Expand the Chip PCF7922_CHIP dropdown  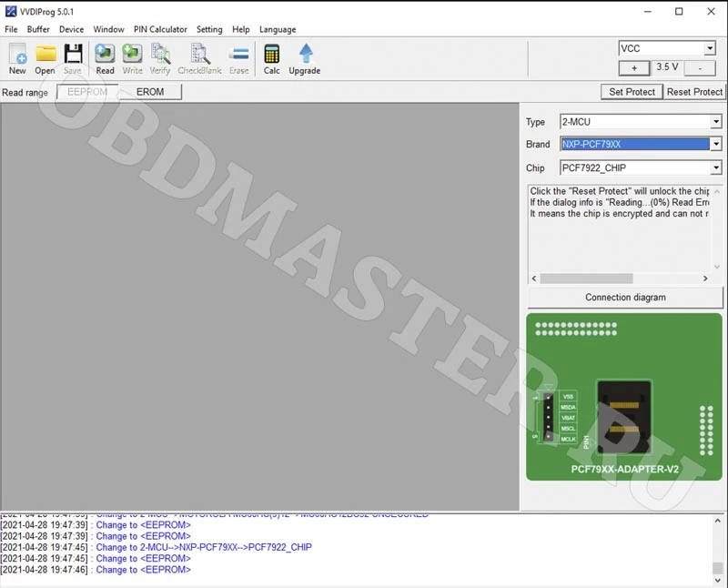point(716,167)
